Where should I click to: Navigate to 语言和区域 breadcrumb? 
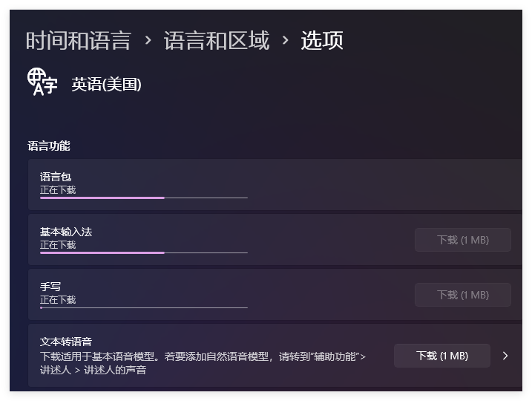(216, 40)
